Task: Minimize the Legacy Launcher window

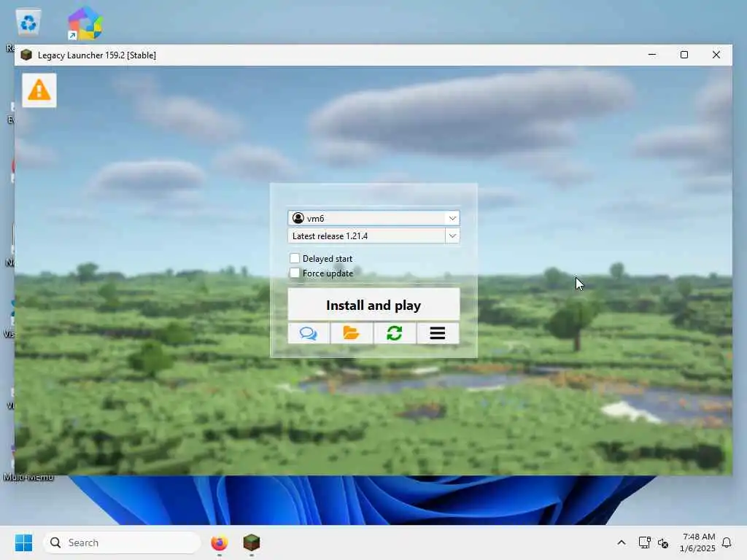Action: pyautogui.click(x=652, y=55)
